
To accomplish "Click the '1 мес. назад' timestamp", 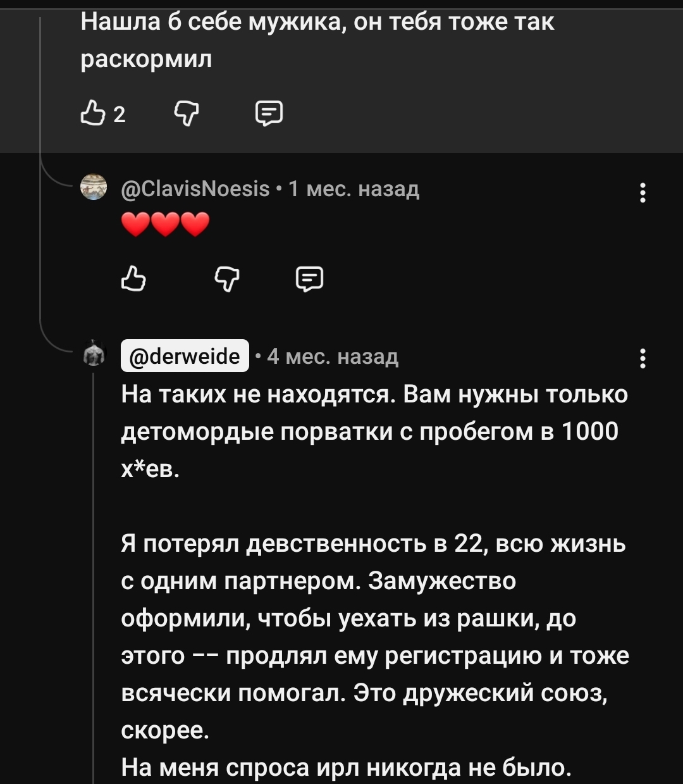I will pos(354,189).
